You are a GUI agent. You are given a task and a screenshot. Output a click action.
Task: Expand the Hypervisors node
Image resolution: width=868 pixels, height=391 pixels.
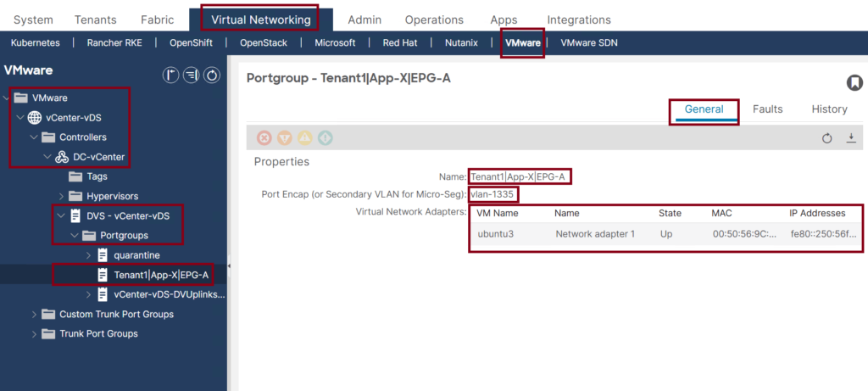61,196
